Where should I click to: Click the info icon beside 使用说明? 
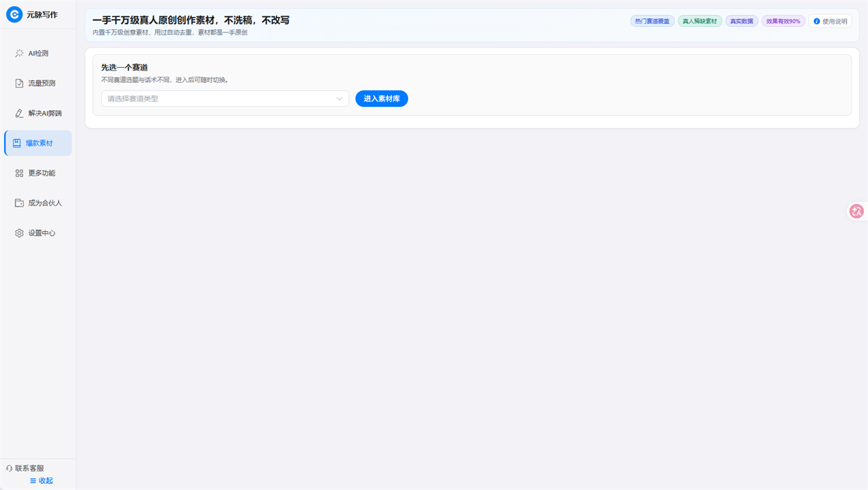tap(816, 21)
